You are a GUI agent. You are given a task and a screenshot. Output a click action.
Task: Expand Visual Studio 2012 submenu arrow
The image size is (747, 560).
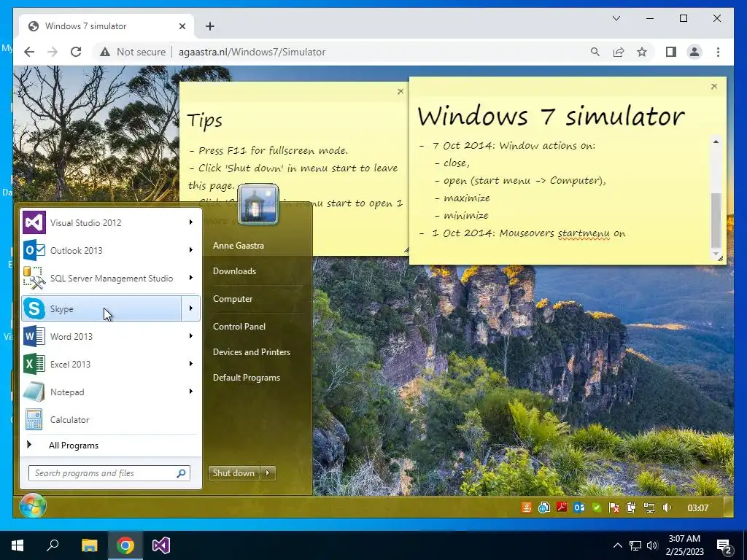(190, 222)
